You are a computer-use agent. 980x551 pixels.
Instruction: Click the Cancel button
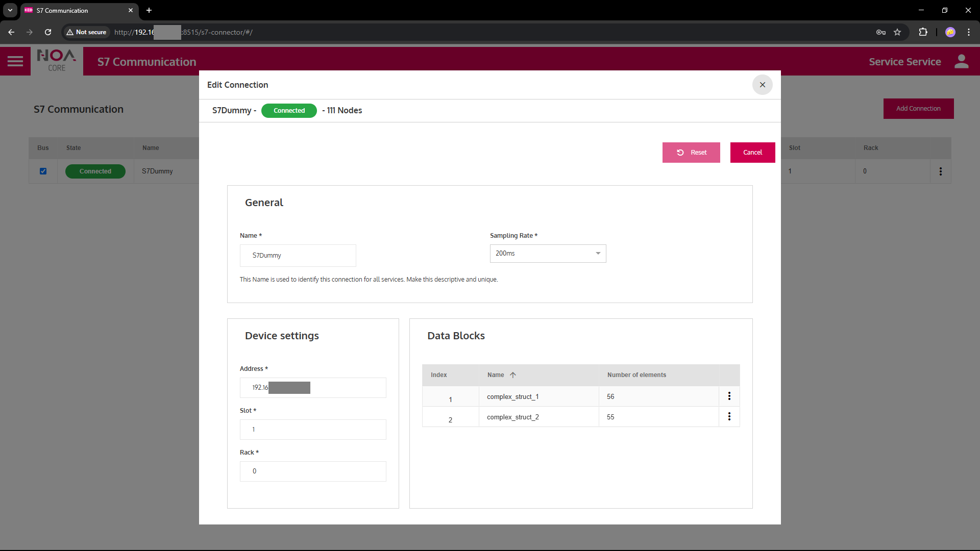pos(752,153)
